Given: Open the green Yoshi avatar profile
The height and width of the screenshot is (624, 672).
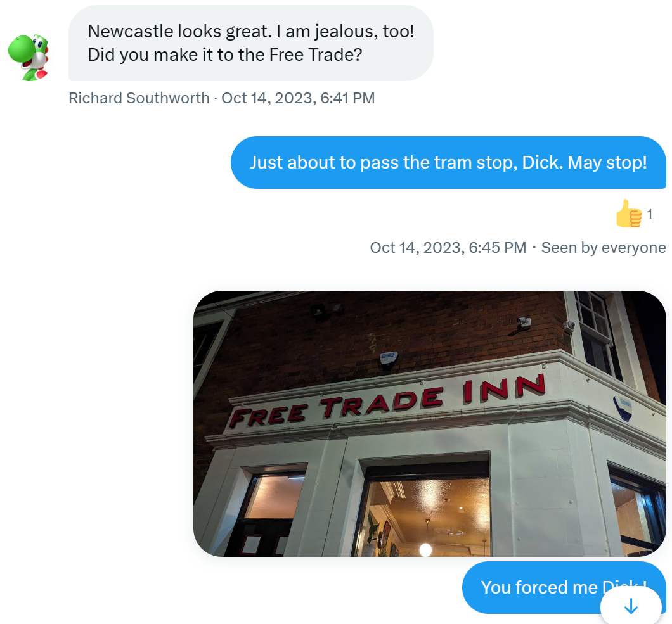Looking at the screenshot, I should (x=29, y=57).
